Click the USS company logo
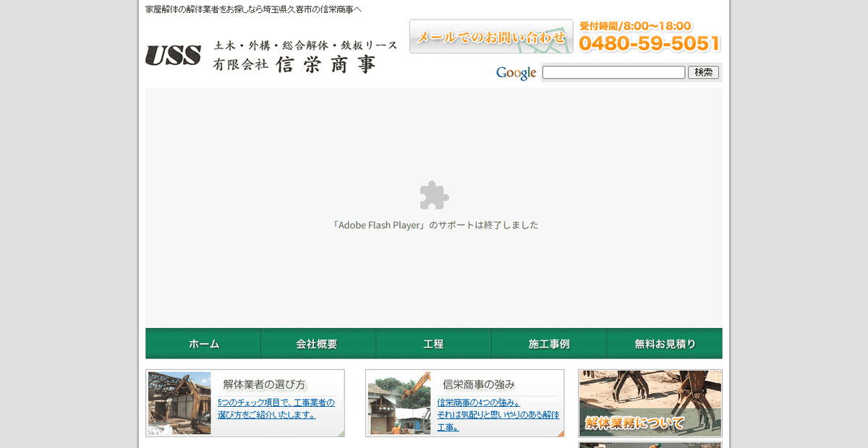The width and height of the screenshot is (868, 448). coord(174,53)
